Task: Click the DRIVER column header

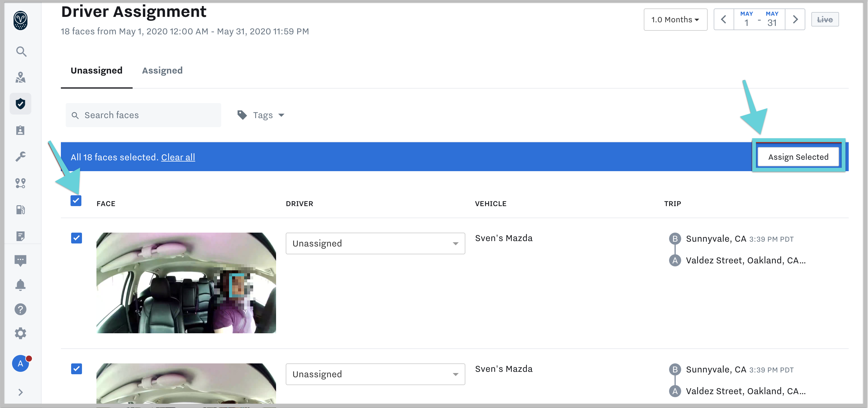Action: point(299,203)
